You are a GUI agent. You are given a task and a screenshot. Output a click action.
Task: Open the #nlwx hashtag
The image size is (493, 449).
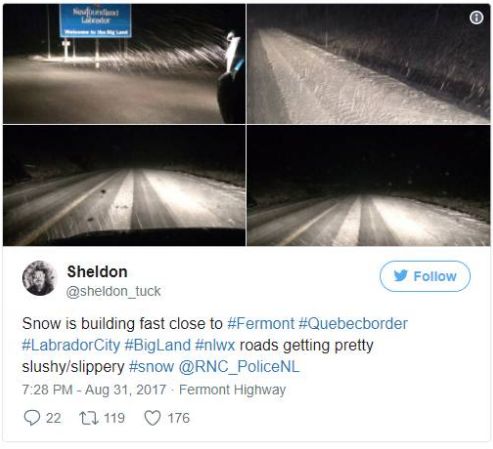[215, 345]
